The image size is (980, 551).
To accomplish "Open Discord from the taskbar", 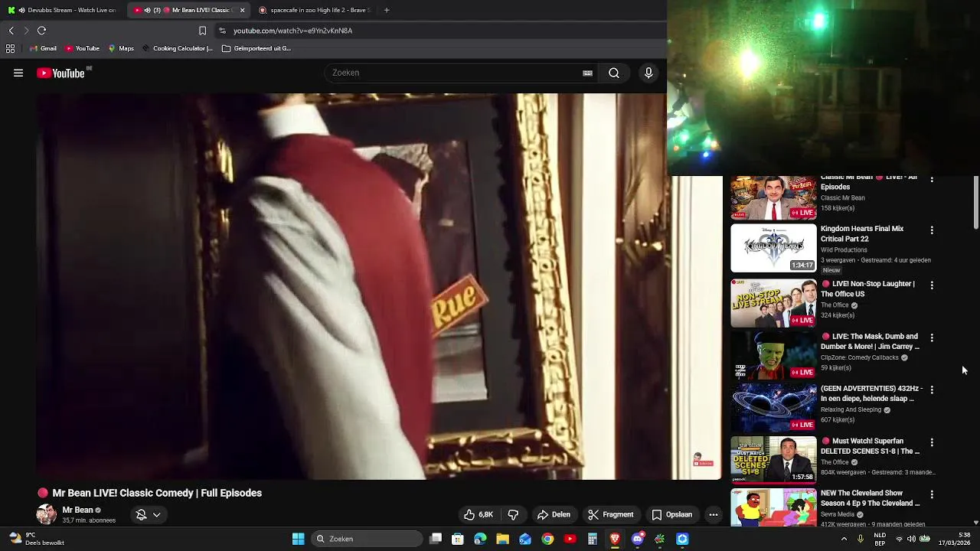I will pyautogui.click(x=637, y=539).
